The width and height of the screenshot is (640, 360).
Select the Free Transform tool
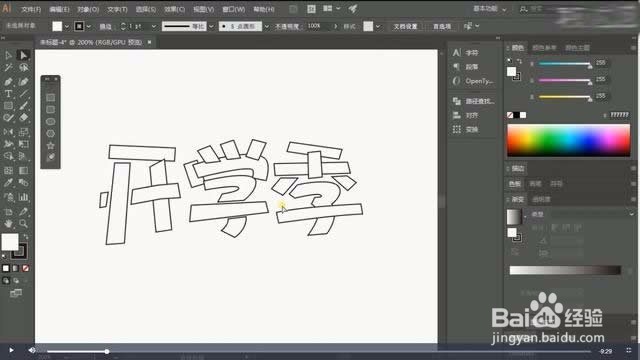tap(24, 144)
